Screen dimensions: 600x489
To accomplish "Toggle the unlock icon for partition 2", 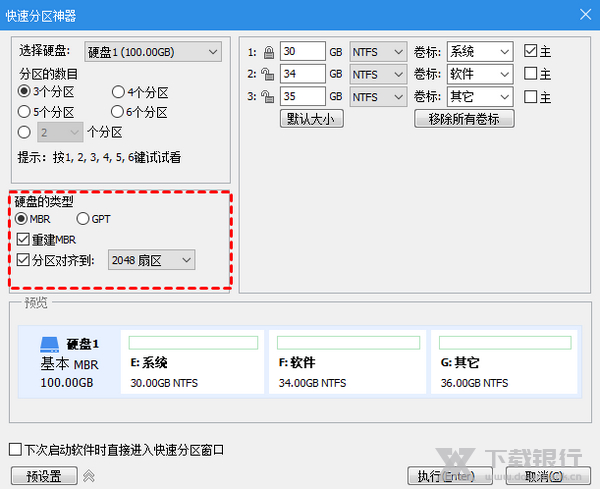I will tap(267, 74).
